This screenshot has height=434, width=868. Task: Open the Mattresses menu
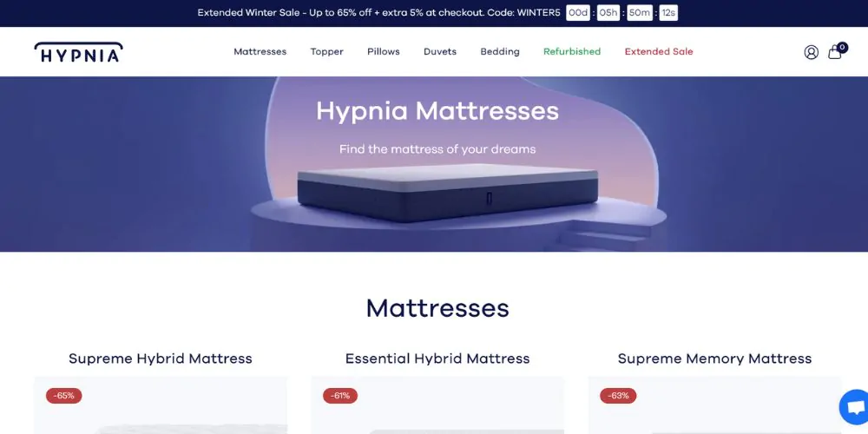click(x=260, y=51)
